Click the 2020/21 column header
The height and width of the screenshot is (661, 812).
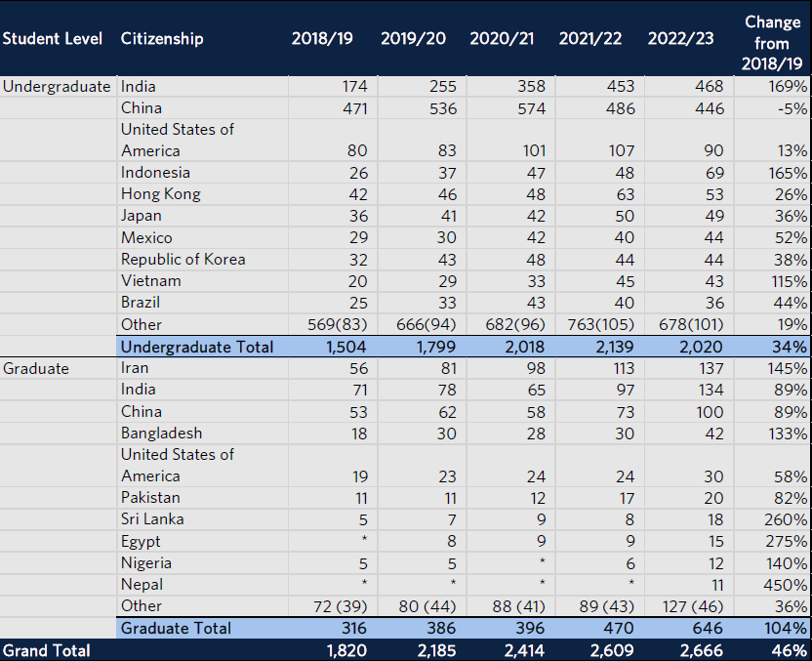point(502,38)
